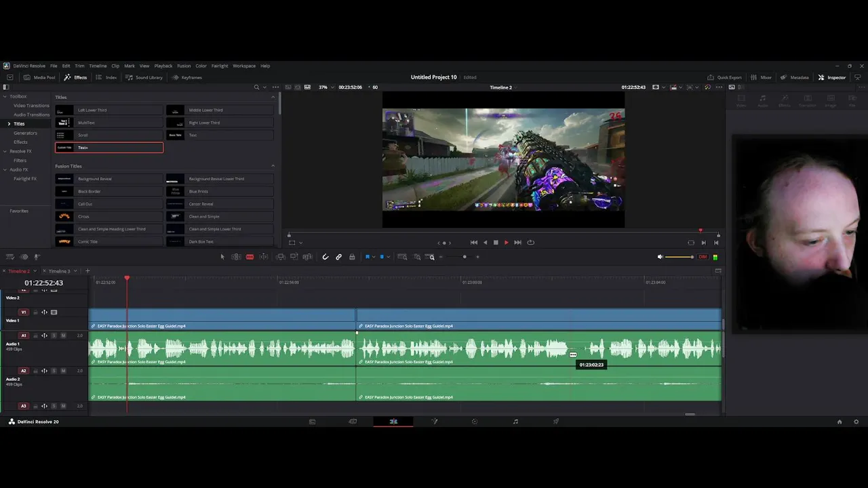The image size is (868, 488).
Task: Open the Keyframes panel
Action: click(187, 77)
